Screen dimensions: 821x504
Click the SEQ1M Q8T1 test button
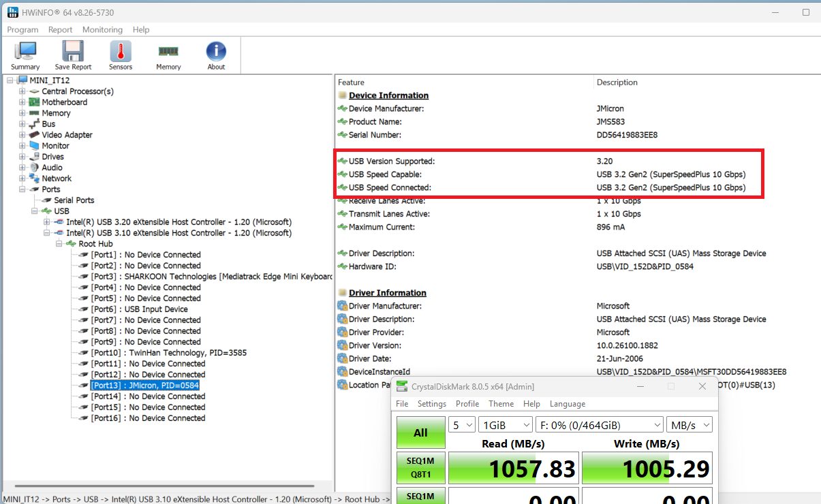tap(420, 468)
